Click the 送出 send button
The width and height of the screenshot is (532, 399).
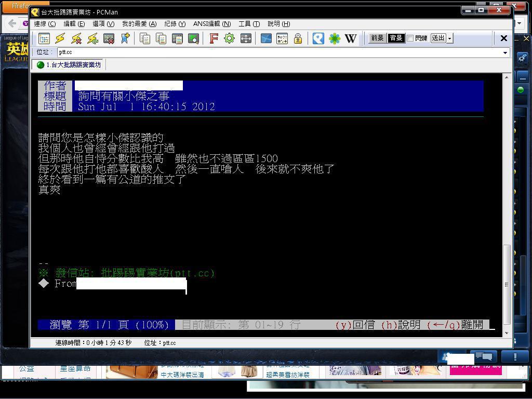[438, 38]
